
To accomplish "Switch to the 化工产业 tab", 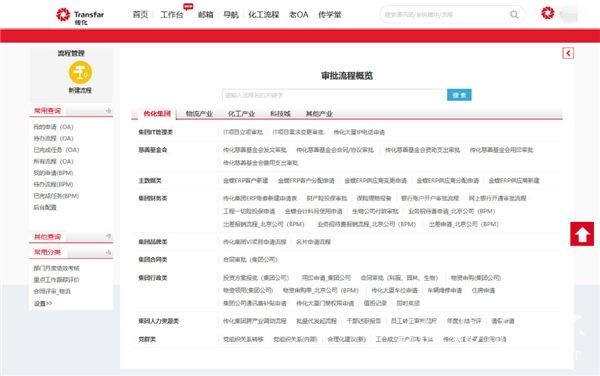I will pos(241,114).
